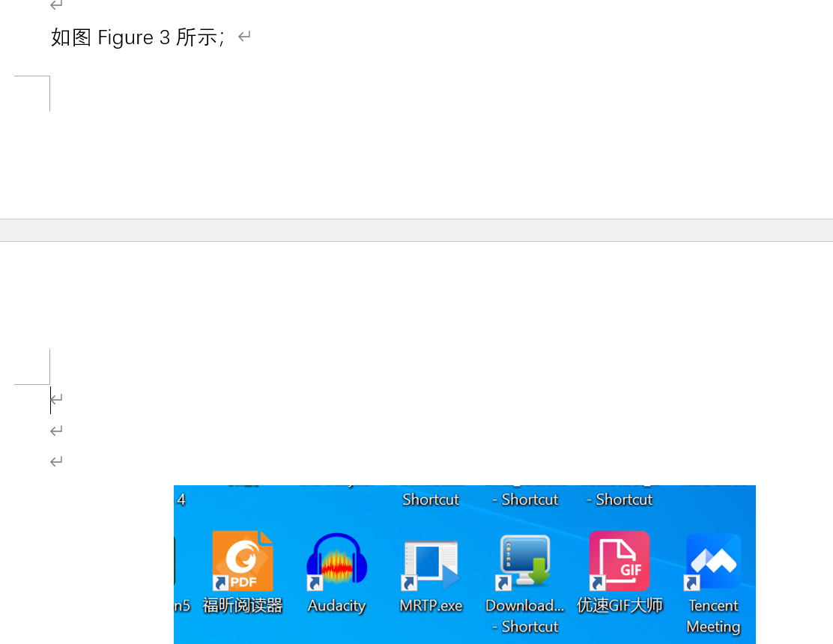Click the Audacity headphones icon
The image size is (833, 644).
tap(337, 561)
